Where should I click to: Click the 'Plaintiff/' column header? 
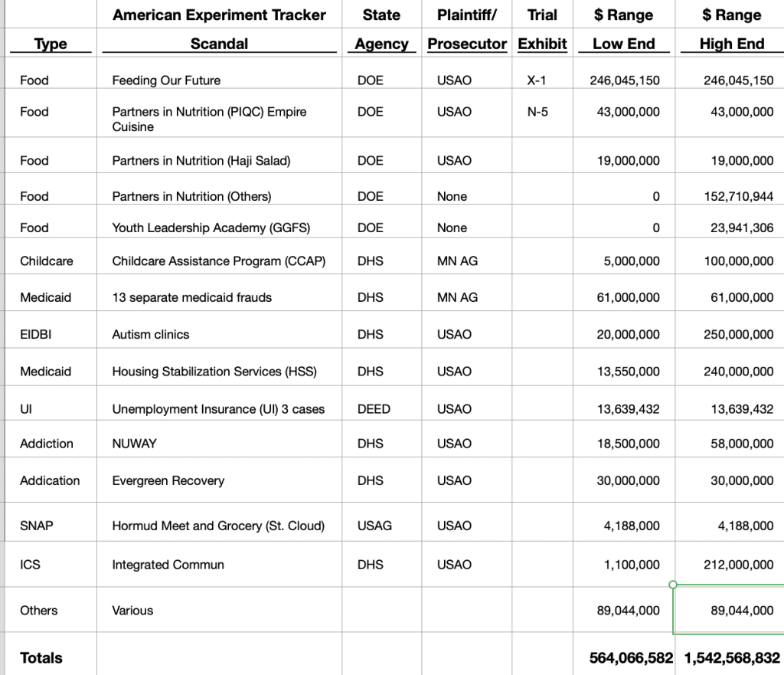467,15
